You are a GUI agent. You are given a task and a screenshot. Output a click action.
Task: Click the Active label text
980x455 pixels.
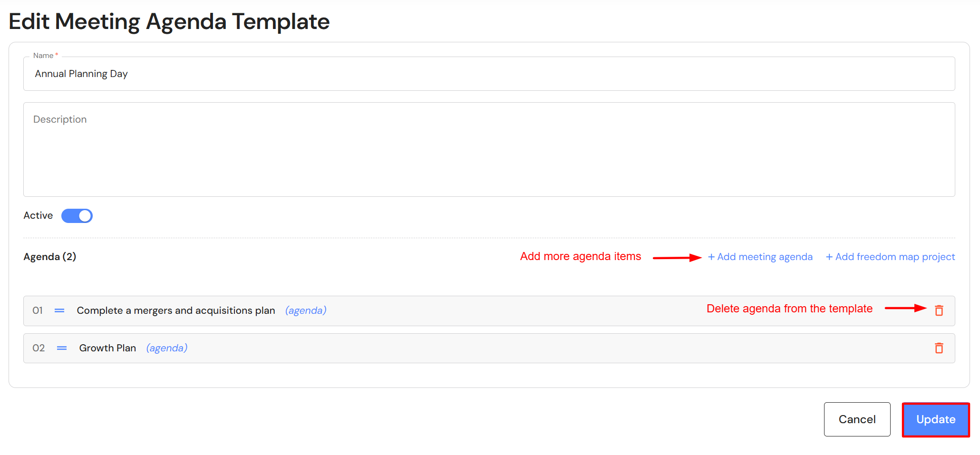click(38, 215)
